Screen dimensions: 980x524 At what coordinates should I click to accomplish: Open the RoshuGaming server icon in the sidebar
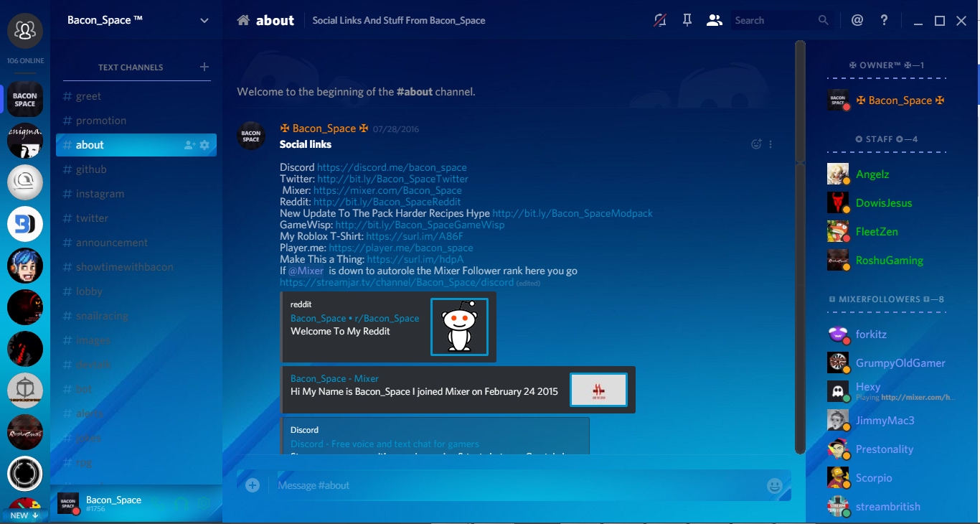[25, 432]
